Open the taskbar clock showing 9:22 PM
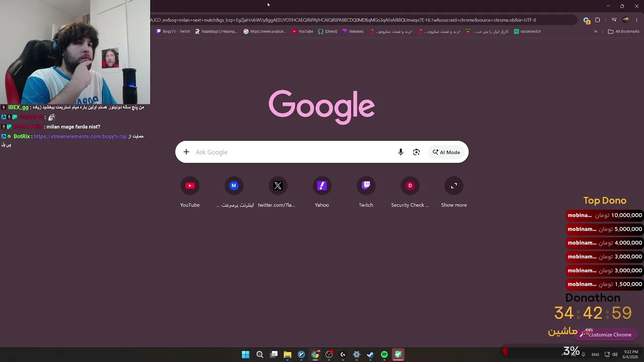 pos(630,354)
